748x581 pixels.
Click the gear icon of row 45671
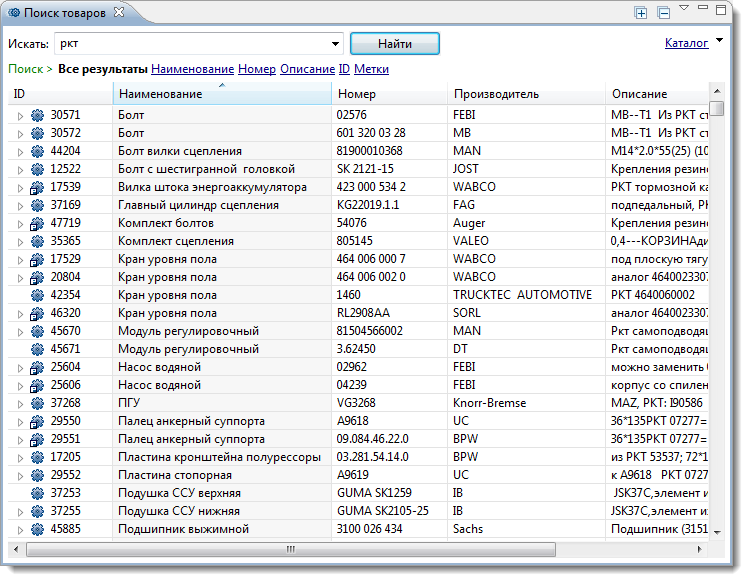pyautogui.click(x=37, y=350)
